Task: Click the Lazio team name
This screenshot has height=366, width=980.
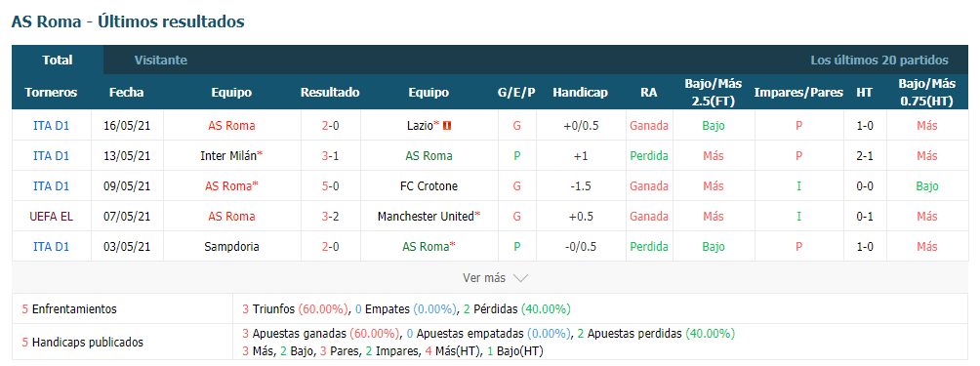Action: click(x=423, y=126)
